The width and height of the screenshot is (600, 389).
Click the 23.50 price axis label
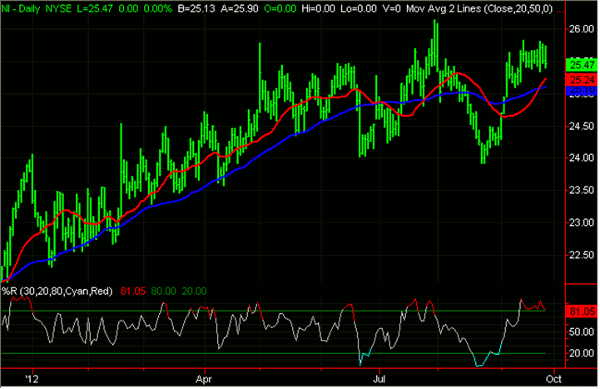tap(581, 190)
